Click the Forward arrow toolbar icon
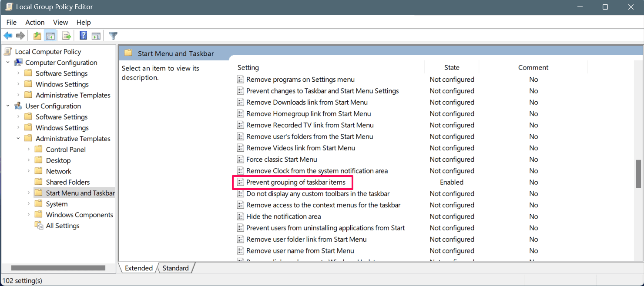 tap(20, 36)
